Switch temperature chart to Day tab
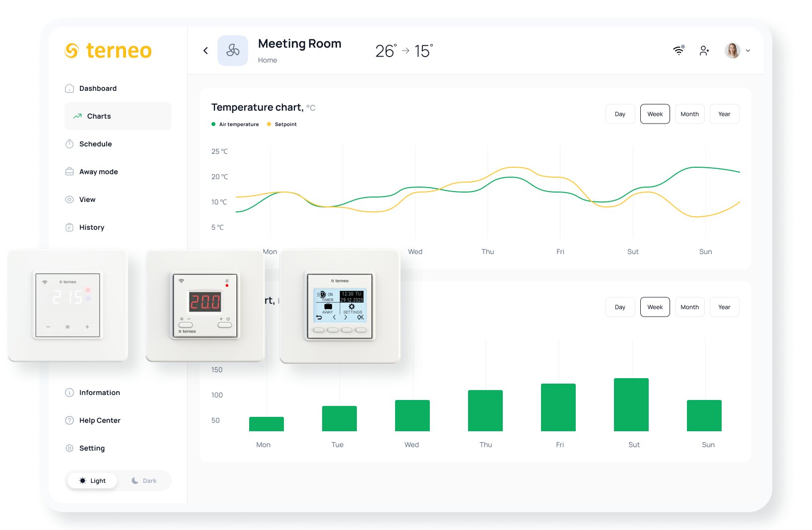The height and width of the screenshot is (530, 812). pyautogui.click(x=620, y=114)
